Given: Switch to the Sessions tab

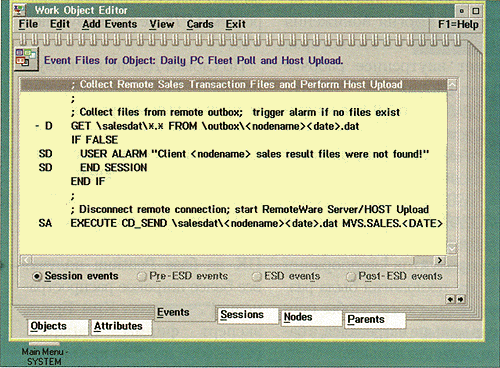Looking at the screenshot, I should click(247, 315).
